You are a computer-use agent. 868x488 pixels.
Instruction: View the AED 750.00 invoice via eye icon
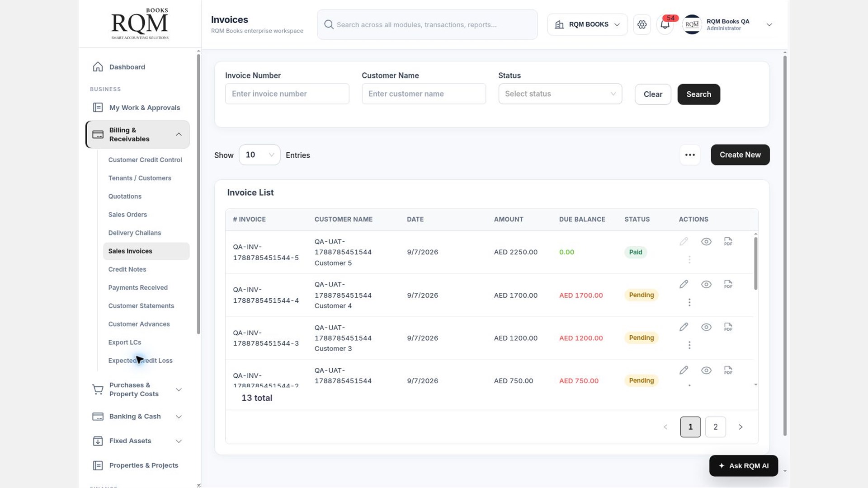706,370
